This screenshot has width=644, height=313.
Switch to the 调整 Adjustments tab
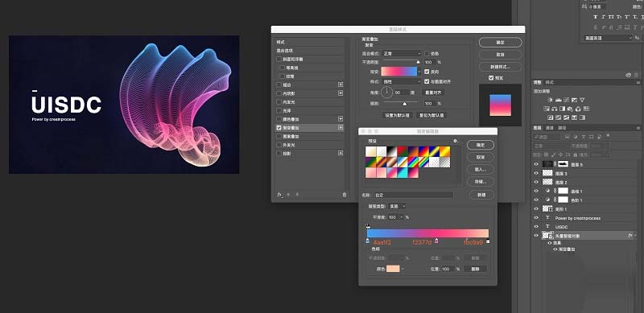[537, 82]
